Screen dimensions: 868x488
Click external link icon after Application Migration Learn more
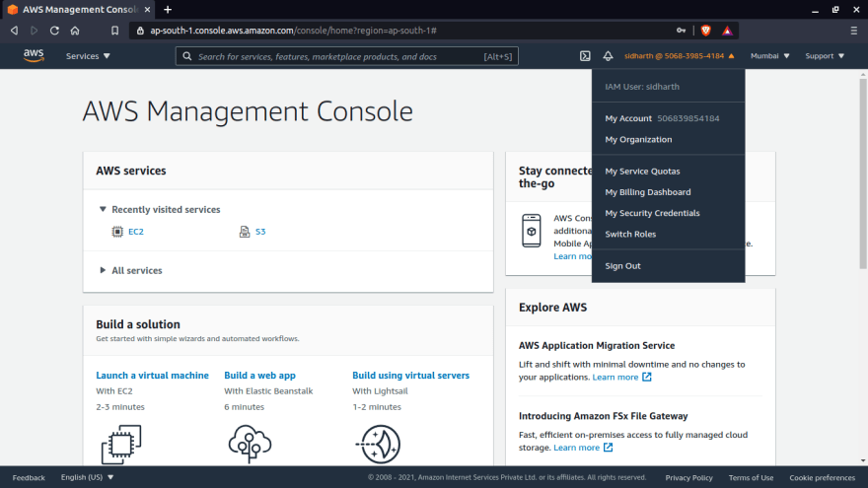coord(647,377)
